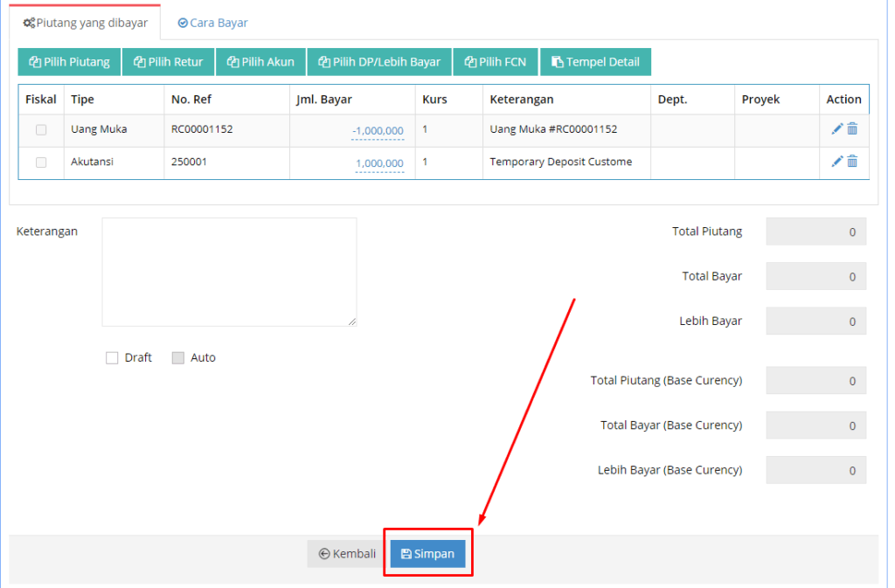The image size is (895, 588).
Task: Open Pilih FCN picker
Action: click(x=495, y=62)
